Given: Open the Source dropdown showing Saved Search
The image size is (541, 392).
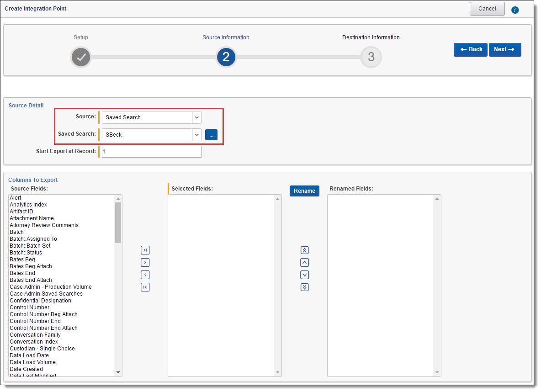Looking at the screenshot, I should coord(151,117).
